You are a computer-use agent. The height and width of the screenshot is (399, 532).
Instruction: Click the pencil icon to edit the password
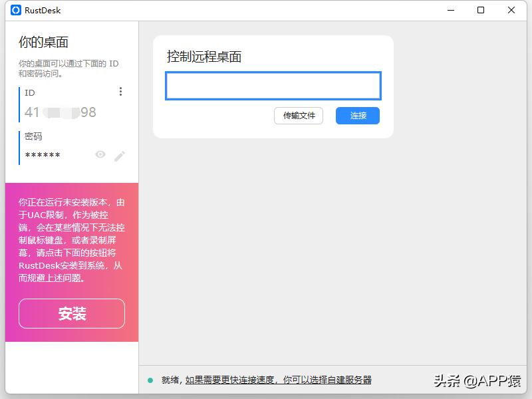click(120, 155)
